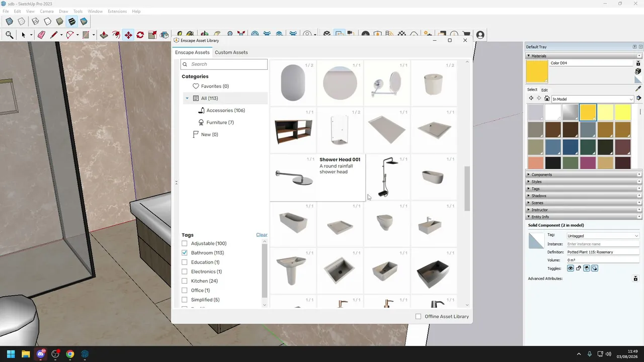Expand the Tags tray panel
The height and width of the screenshot is (362, 644).
(x=584, y=189)
